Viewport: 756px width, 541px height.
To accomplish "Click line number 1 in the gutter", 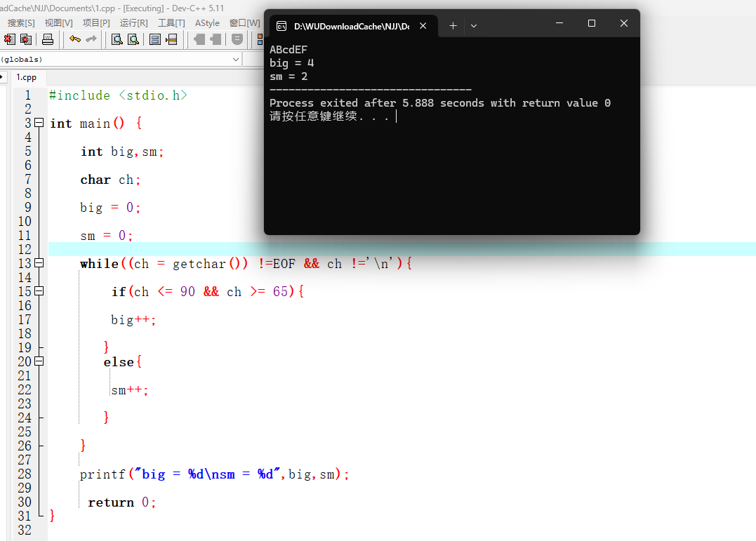I will (28, 95).
